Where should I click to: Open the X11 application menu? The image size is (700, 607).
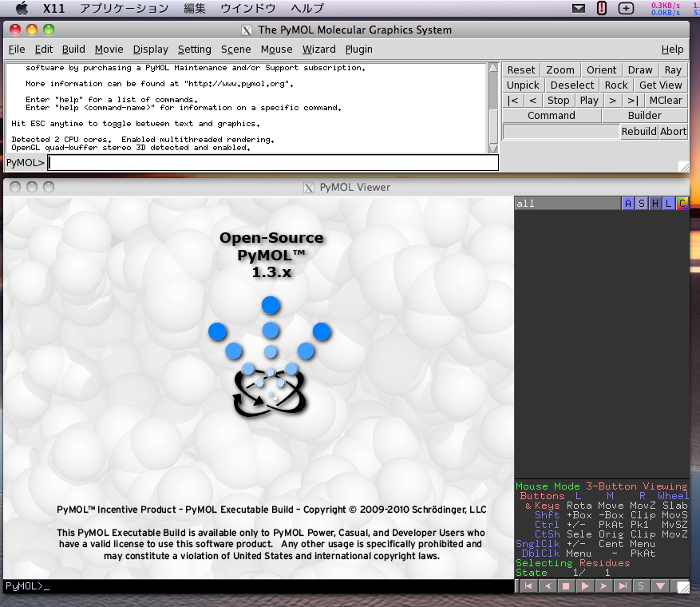(53, 8)
